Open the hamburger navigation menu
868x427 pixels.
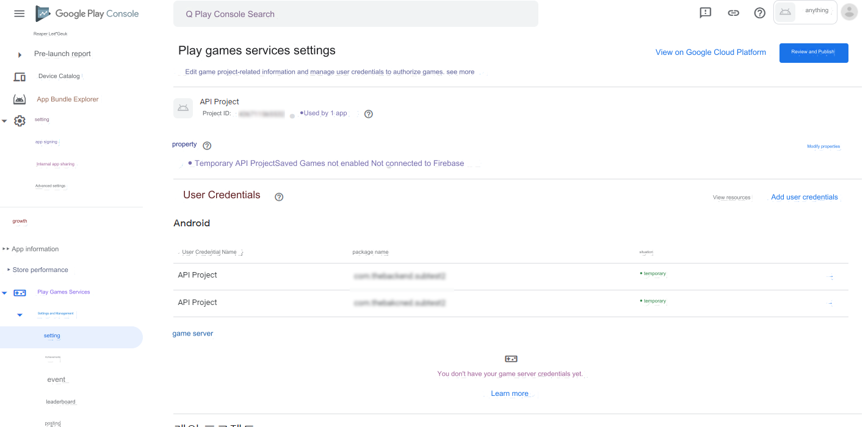tap(20, 13)
